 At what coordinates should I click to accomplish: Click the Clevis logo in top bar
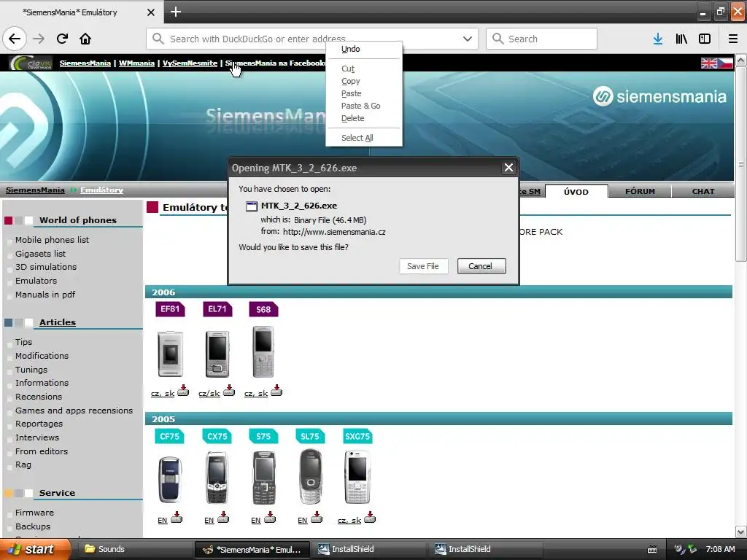coord(31,63)
